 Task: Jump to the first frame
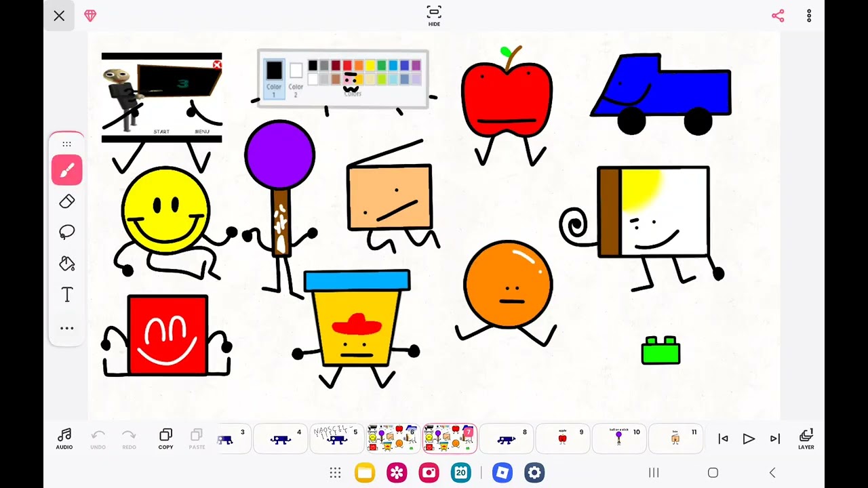723,439
